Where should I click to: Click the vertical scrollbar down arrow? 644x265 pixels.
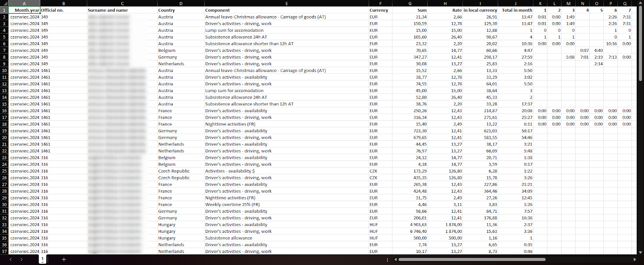point(640,252)
